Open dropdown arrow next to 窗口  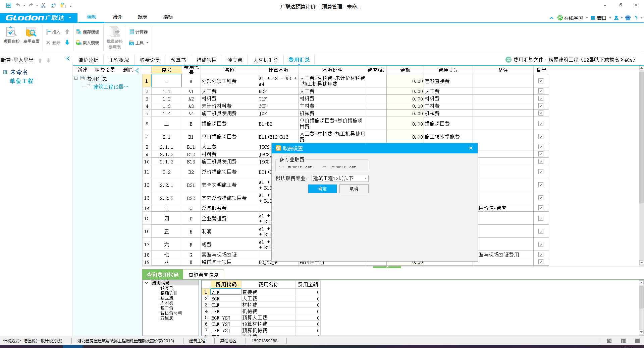610,18
